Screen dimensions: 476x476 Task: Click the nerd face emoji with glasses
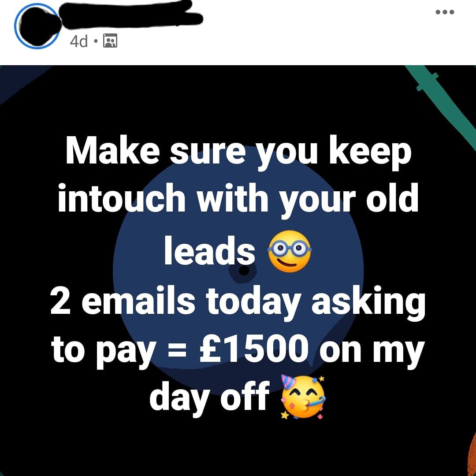pos(289,251)
